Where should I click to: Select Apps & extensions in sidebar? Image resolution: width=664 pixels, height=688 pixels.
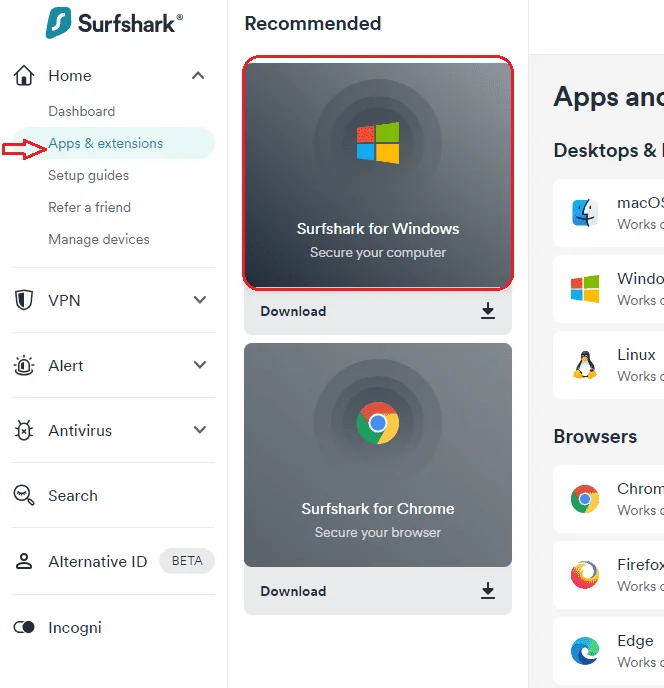tap(113, 143)
